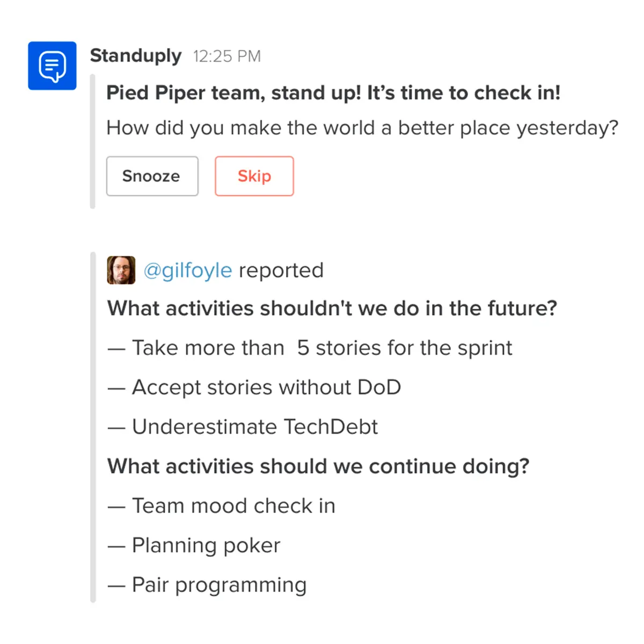644x644 pixels.
Task: Select 'Pied Piper team, stand up!' message
Action: pyautogui.click(x=333, y=92)
